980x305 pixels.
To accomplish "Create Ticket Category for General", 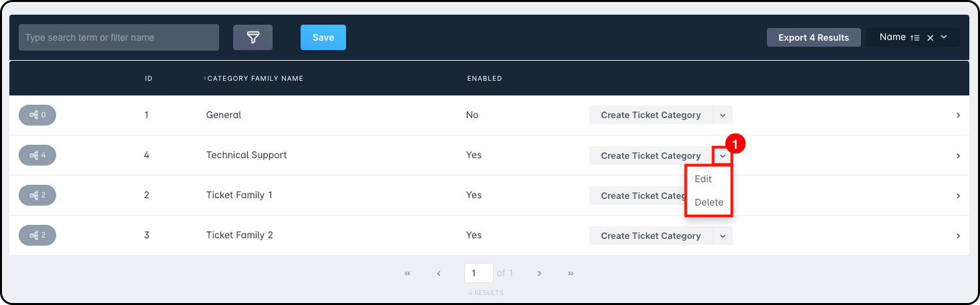I will 651,115.
